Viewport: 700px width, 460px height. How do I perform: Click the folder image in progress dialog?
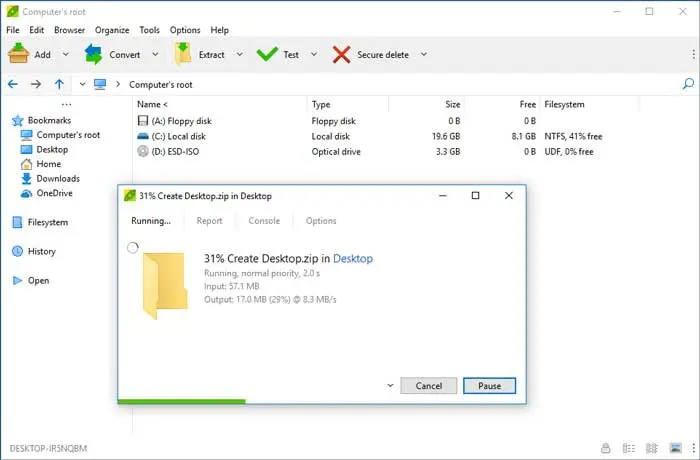coord(165,284)
